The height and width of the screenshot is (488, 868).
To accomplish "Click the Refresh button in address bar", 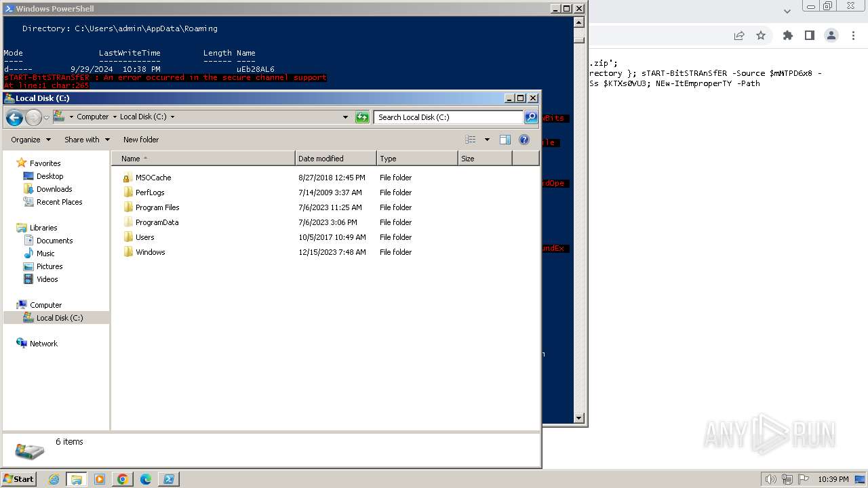I will click(362, 117).
